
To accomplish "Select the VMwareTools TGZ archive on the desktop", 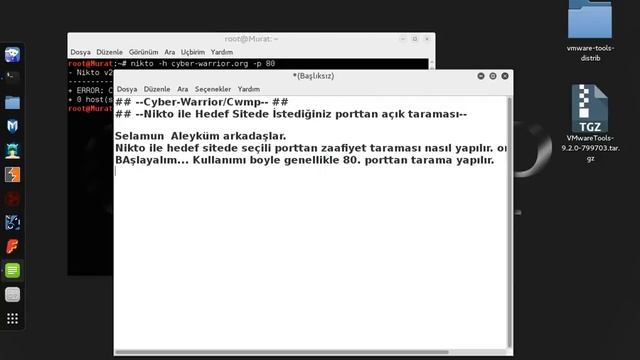I will tap(590, 122).
